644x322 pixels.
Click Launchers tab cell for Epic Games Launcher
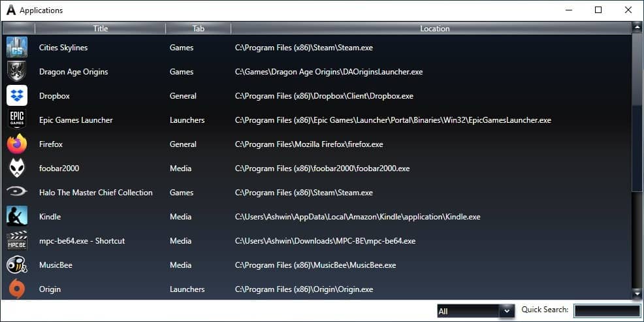187,120
